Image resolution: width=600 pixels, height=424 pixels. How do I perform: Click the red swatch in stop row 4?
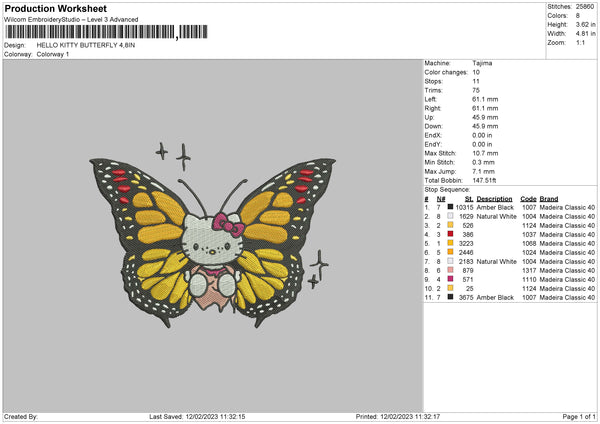[450, 234]
